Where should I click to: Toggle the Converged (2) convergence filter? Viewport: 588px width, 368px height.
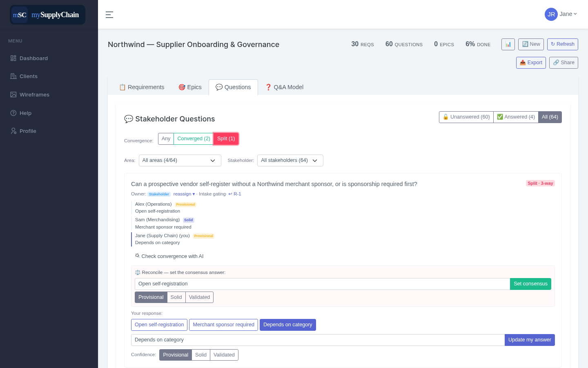click(194, 139)
